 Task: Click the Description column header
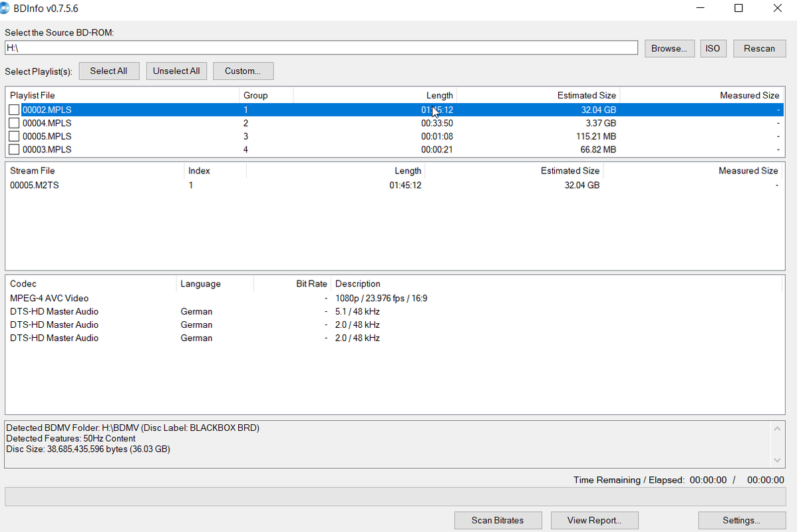point(557,283)
